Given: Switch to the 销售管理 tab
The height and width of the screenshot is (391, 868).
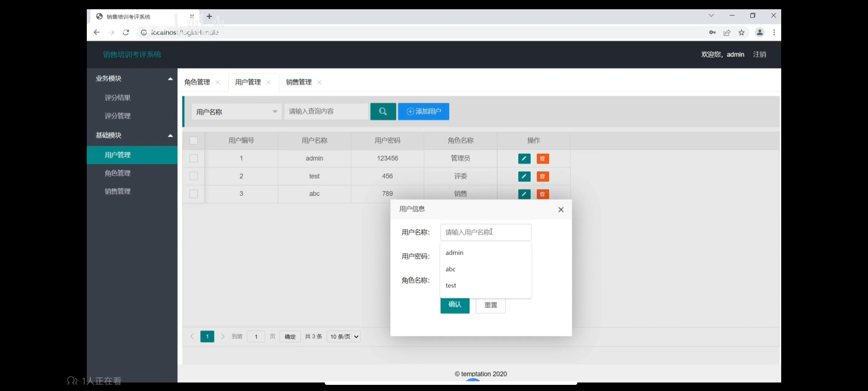Looking at the screenshot, I should coord(298,82).
